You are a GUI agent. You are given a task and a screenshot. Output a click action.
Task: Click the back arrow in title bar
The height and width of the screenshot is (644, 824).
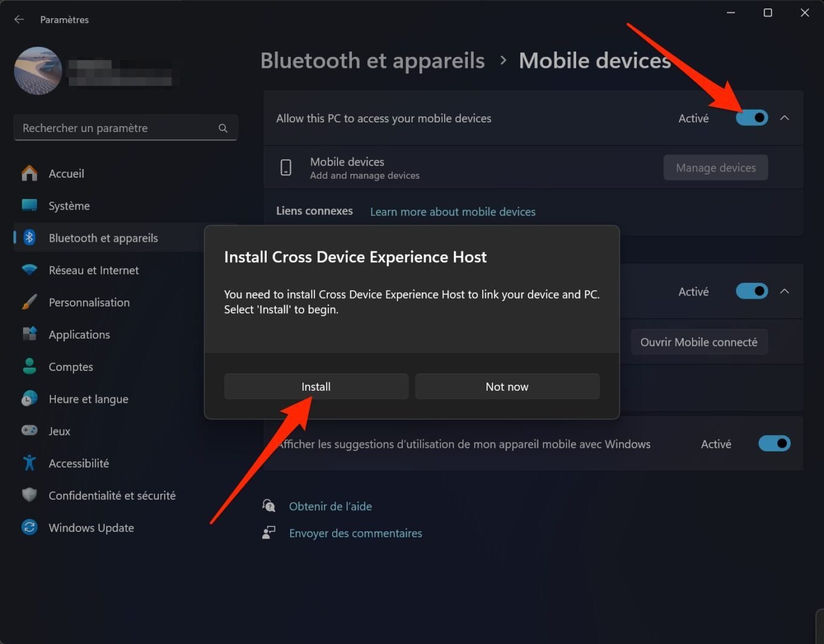19,19
